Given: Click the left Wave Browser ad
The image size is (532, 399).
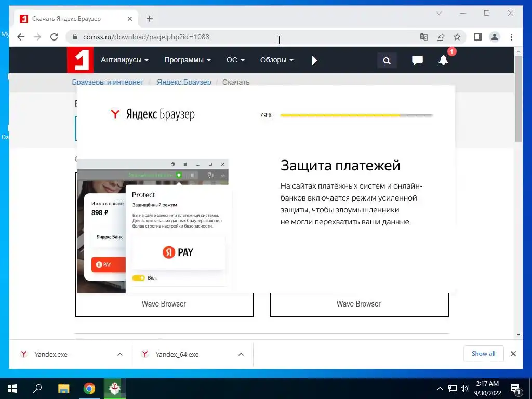Looking at the screenshot, I should tap(164, 304).
